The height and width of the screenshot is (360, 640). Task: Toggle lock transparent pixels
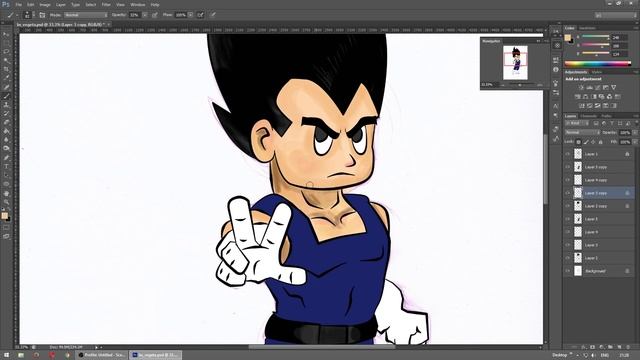coord(578,142)
